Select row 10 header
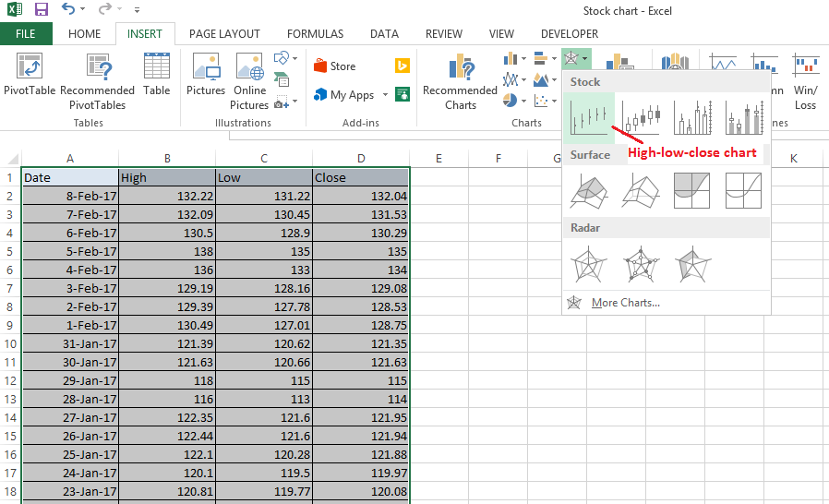Screen dimensions: 829x504 tap(10, 343)
